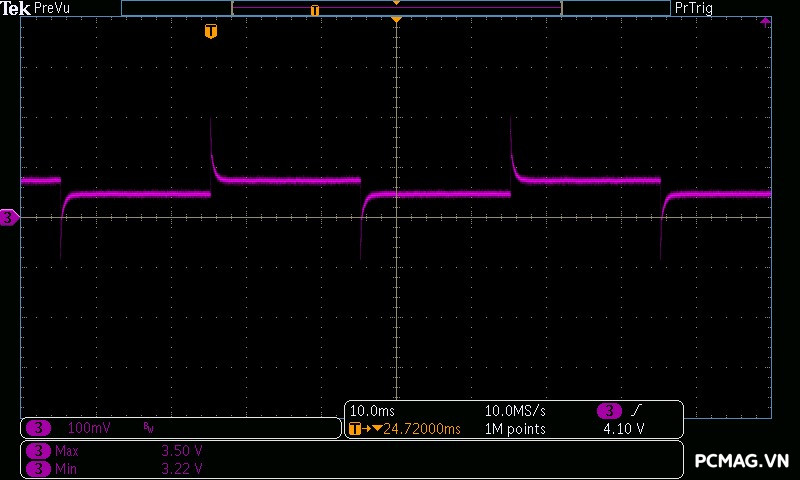The image size is (800, 480).
Task: Click the PrTrig trigger status label
Action: point(695,8)
